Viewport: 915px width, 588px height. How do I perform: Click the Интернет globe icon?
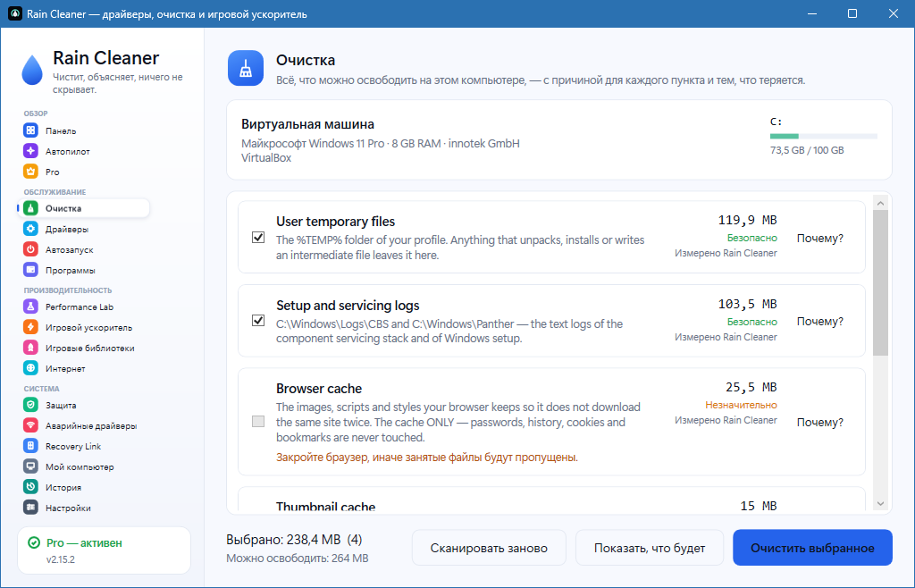coord(30,368)
